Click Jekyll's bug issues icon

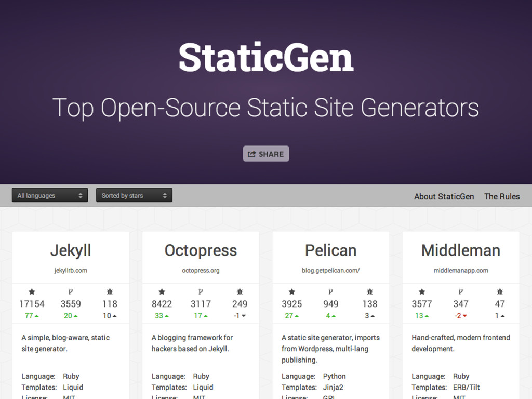tap(110, 292)
